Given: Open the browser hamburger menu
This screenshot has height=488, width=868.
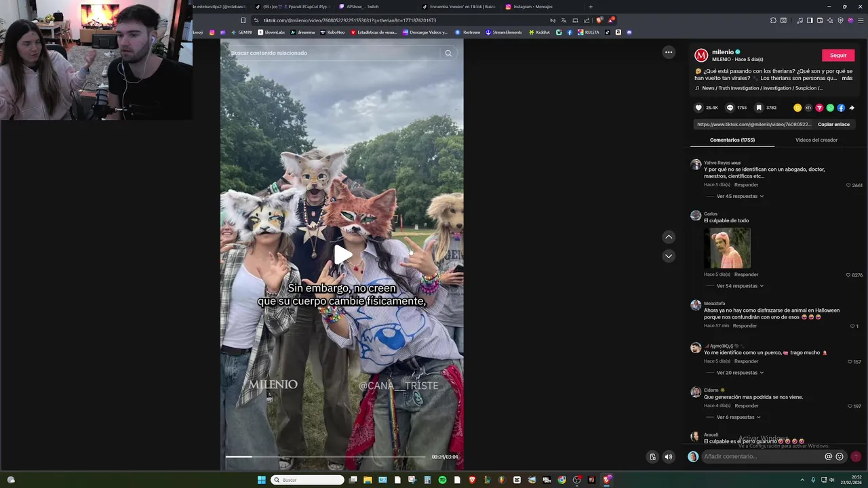Looking at the screenshot, I should pyautogui.click(x=861, y=20).
